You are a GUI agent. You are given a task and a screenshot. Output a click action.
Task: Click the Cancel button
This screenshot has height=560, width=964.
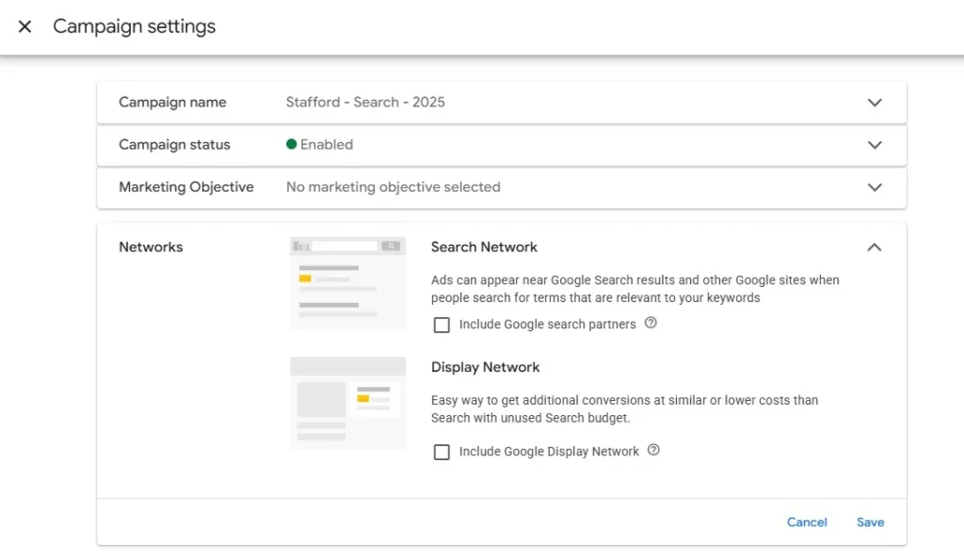click(x=807, y=522)
